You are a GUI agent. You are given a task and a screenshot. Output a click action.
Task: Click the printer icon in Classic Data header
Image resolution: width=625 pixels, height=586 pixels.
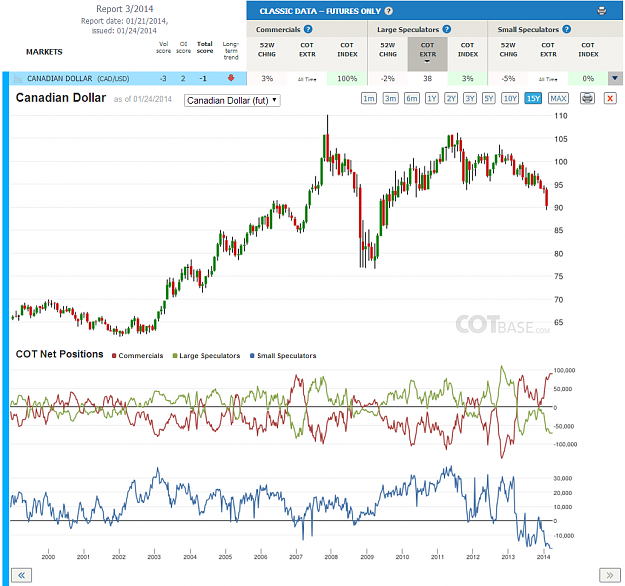coord(601,11)
